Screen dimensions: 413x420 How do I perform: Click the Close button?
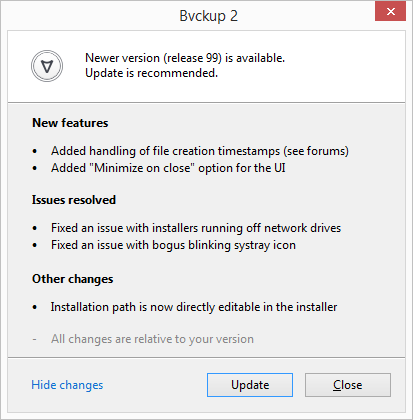[x=348, y=385]
